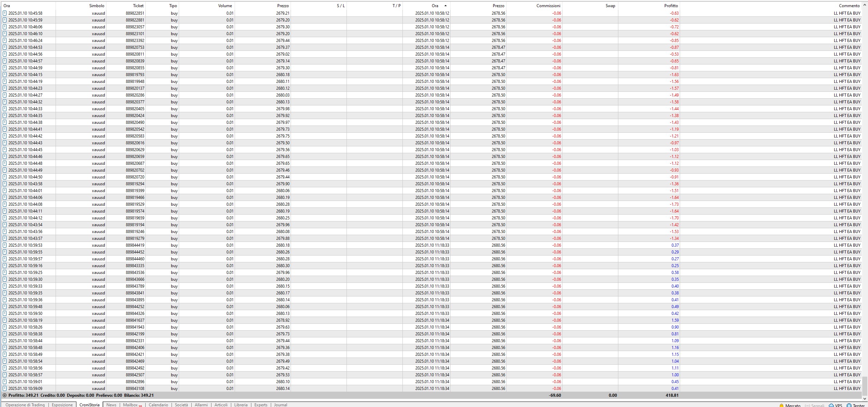Switch to the Operazione di Trading tab
This screenshot has width=868, height=407.
point(25,405)
